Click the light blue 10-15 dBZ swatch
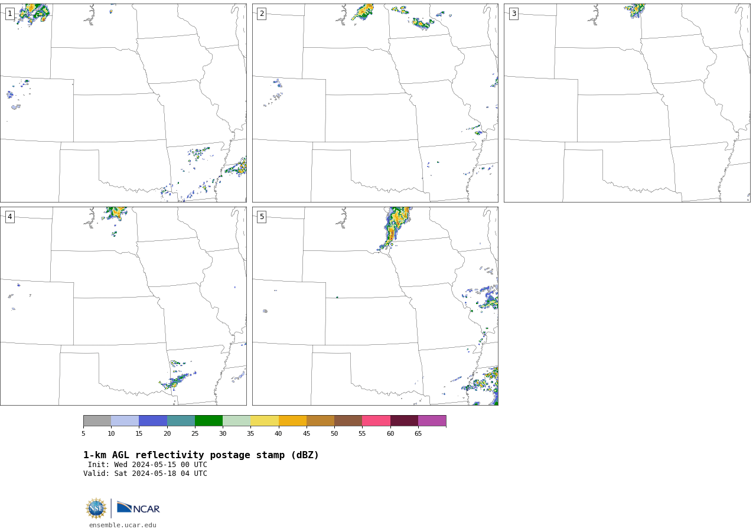This screenshot has width=756, height=532. coord(125,420)
